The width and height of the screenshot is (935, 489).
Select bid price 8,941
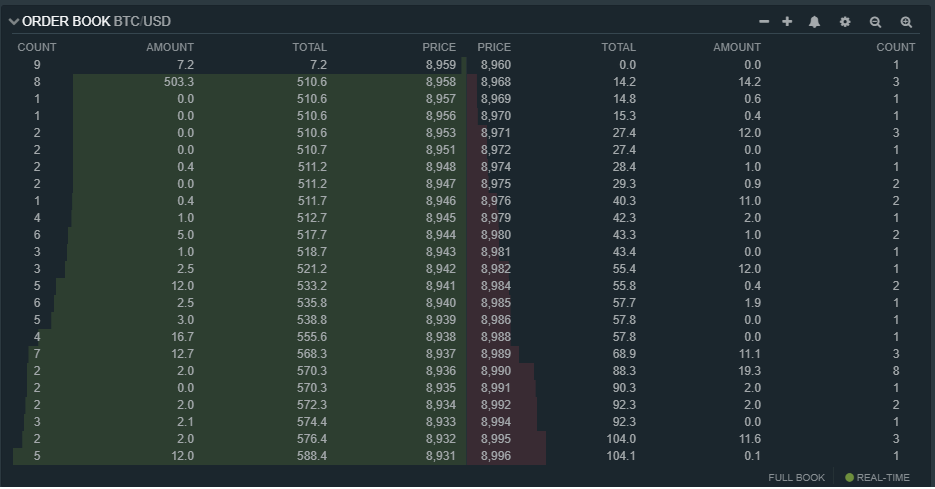coord(440,286)
